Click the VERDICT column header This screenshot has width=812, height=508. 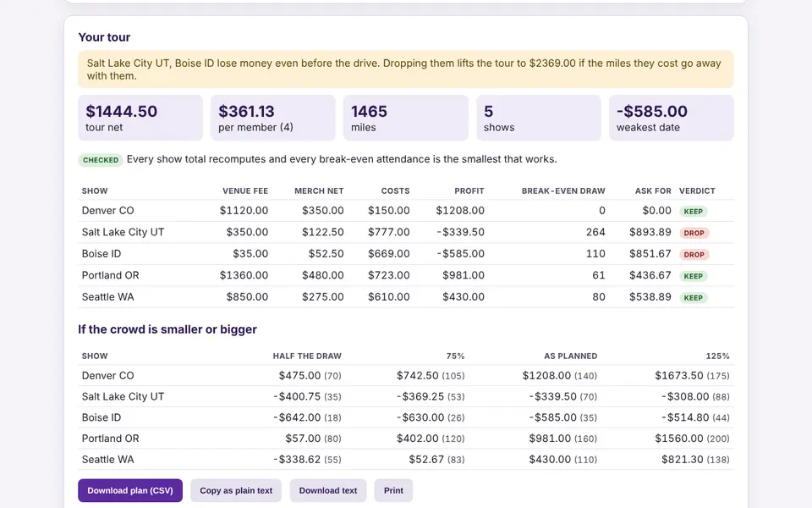[697, 190]
